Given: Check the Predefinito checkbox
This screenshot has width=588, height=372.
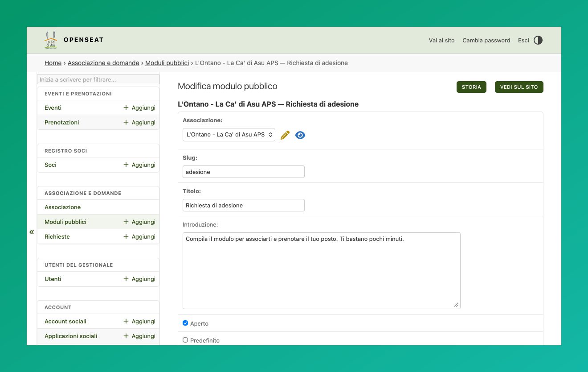Looking at the screenshot, I should [x=185, y=340].
